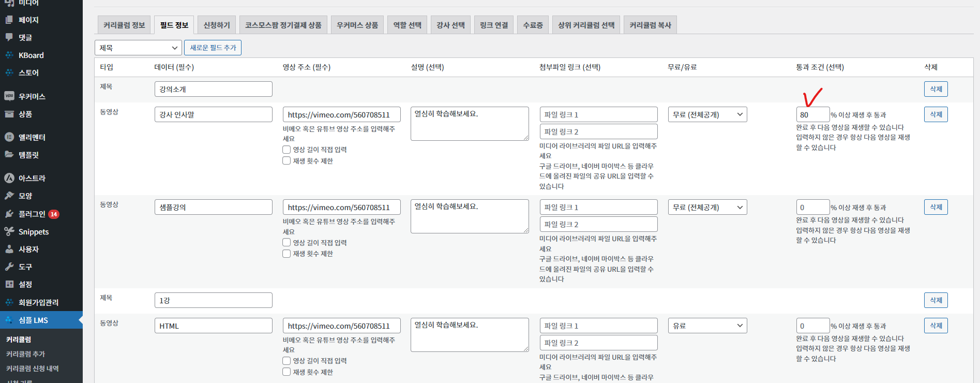
Task: Check 재생 횟수 제한 for 샘플강의
Action: (x=287, y=254)
